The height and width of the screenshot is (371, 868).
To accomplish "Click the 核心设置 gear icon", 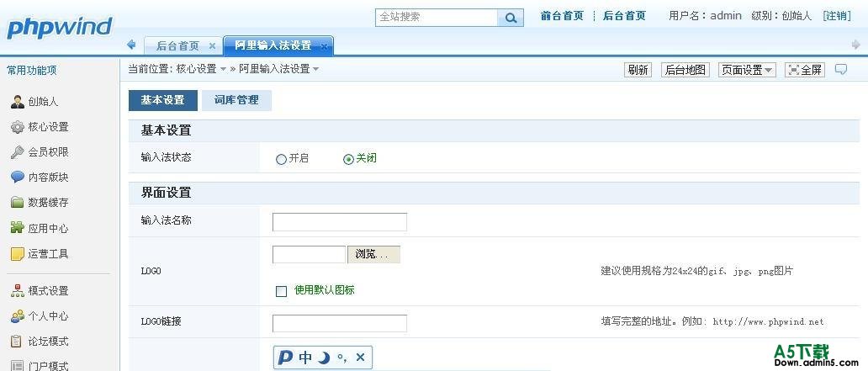I will [18, 127].
